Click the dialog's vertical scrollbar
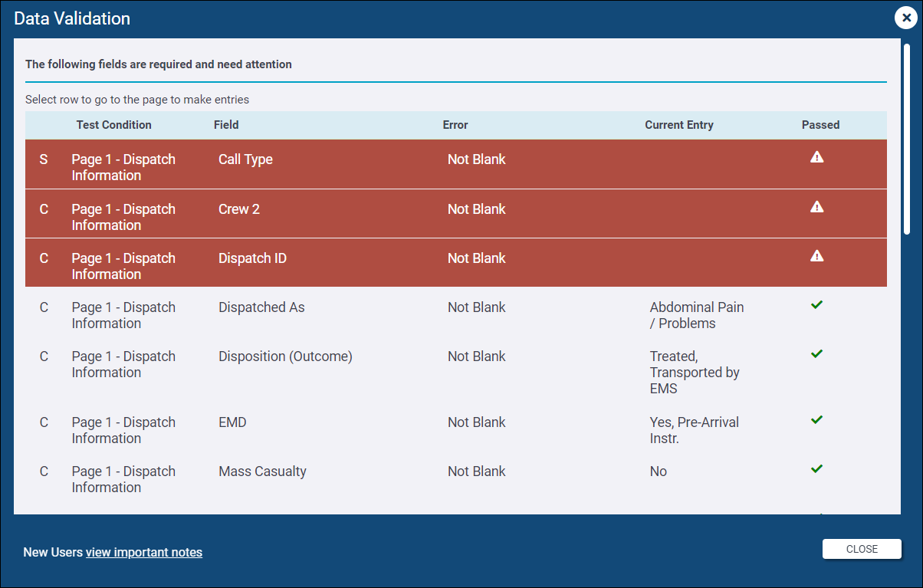Screen dimensions: 923x588 tap(907, 138)
